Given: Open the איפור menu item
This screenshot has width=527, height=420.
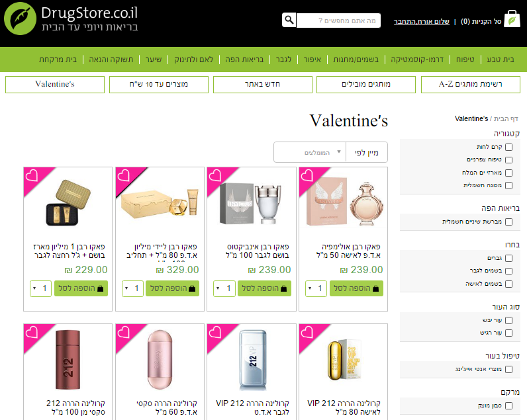Looking at the screenshot, I should point(312,60).
